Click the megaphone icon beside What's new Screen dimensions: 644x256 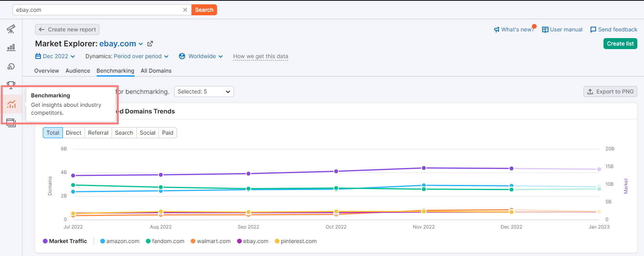click(497, 30)
